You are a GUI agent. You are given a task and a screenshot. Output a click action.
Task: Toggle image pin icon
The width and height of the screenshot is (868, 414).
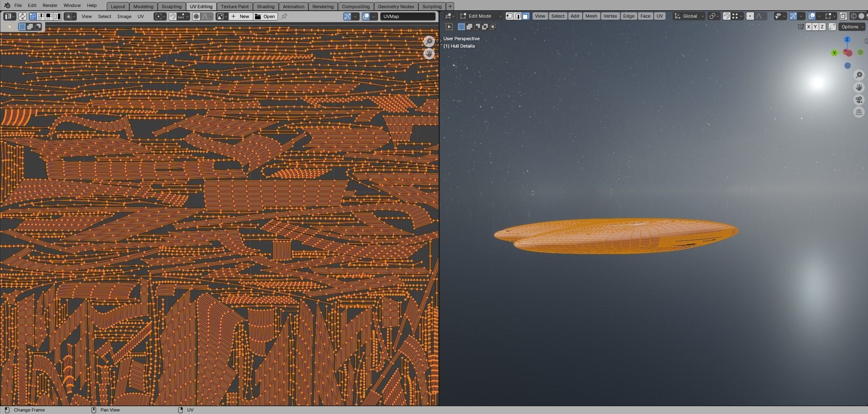(x=284, y=16)
